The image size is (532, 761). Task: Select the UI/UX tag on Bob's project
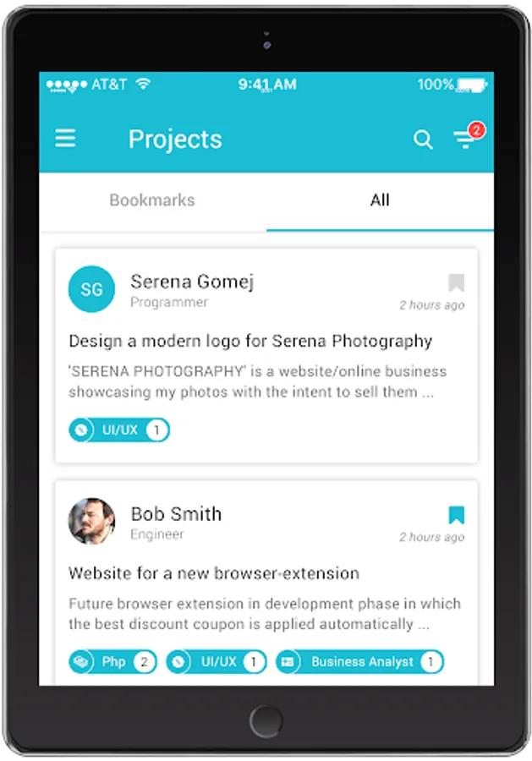217,661
